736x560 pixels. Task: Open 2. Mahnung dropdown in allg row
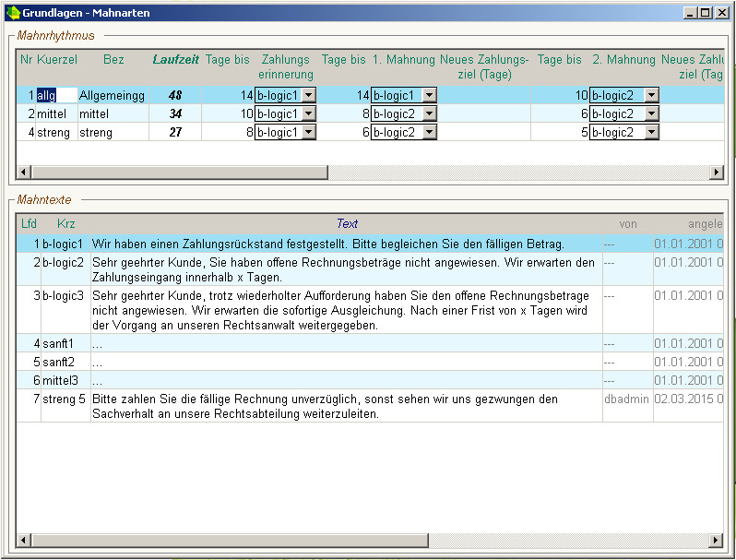(x=651, y=95)
